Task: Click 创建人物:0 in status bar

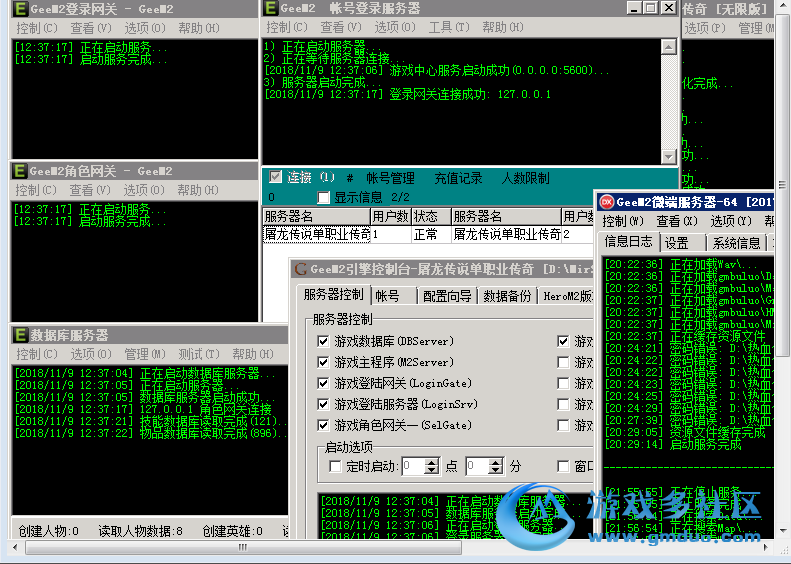Action: pyautogui.click(x=49, y=531)
